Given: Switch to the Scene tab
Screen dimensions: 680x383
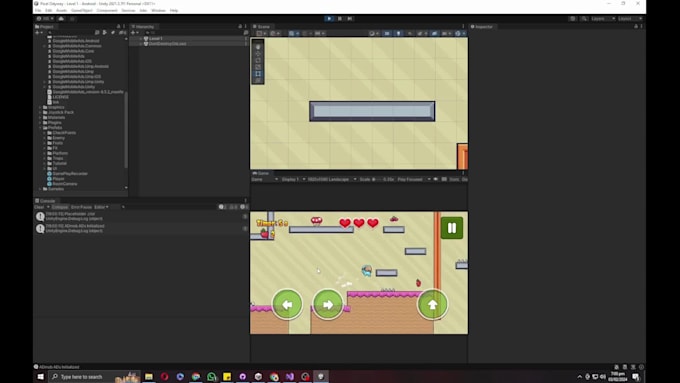Looking at the screenshot, I should [262, 26].
